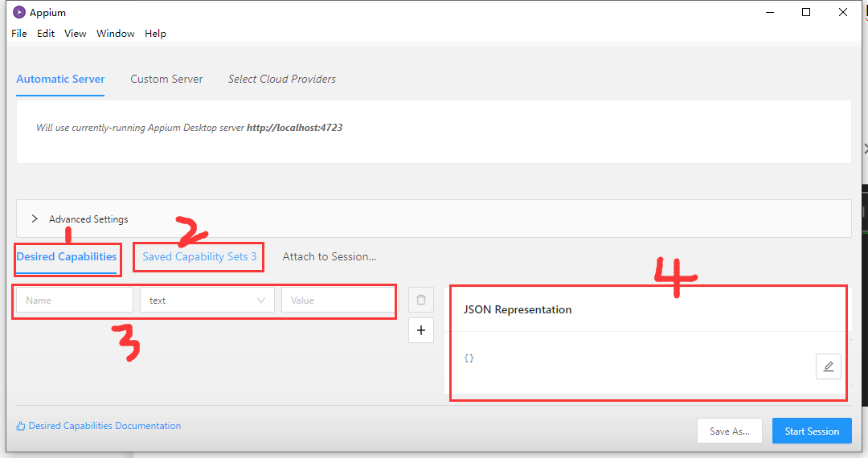Click the trash delete capability icon
This screenshot has height=458, width=868.
420,300
